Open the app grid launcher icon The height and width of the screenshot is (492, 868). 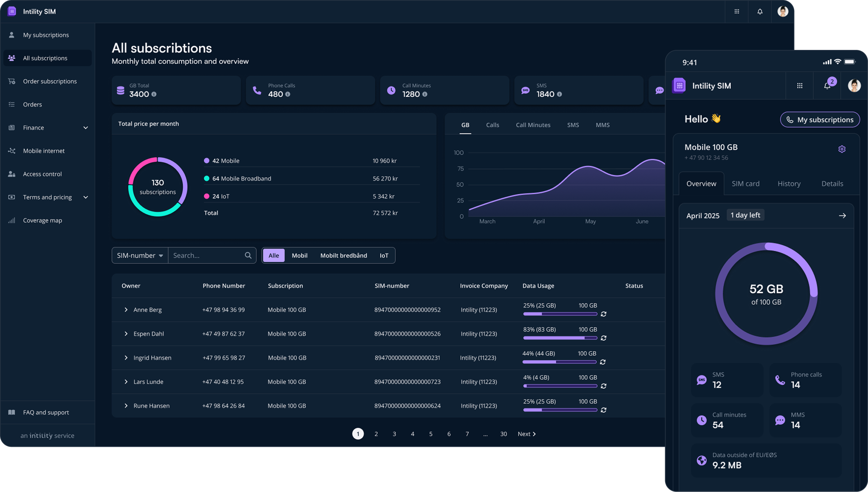[737, 11]
